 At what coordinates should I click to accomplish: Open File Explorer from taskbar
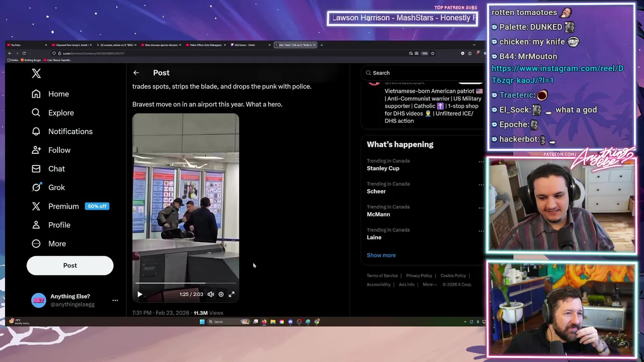click(273, 322)
